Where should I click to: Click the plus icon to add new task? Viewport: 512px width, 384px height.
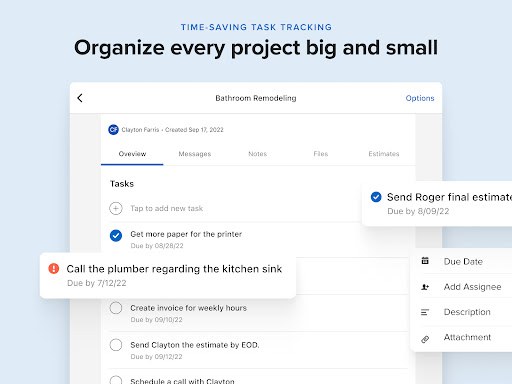click(x=116, y=208)
